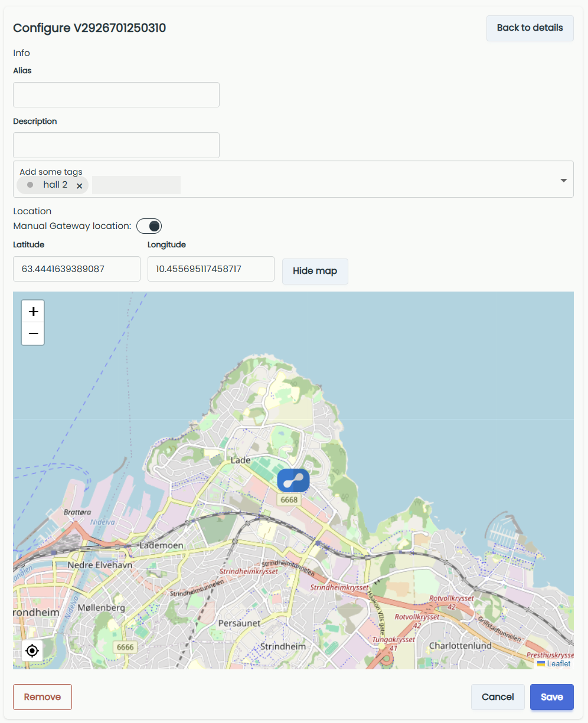Save the gateway configuration
This screenshot has height=723, width=588.
coord(552,697)
